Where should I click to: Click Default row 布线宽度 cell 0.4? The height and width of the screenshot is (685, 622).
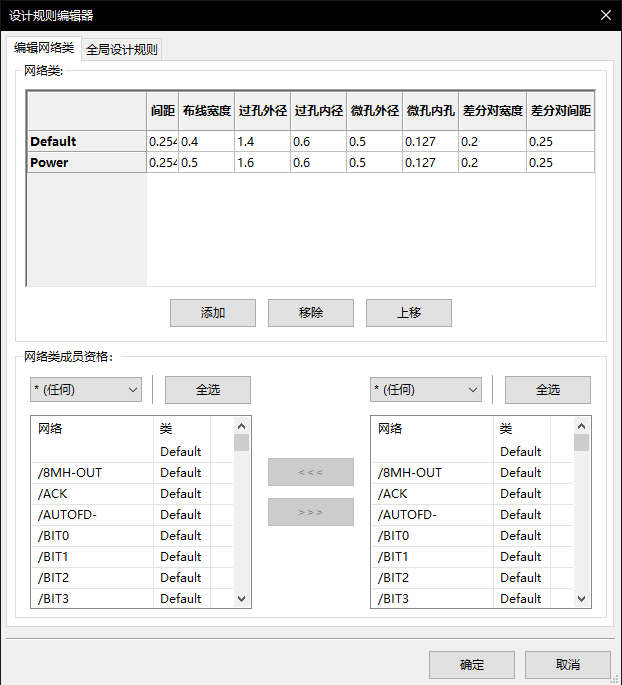coord(207,142)
